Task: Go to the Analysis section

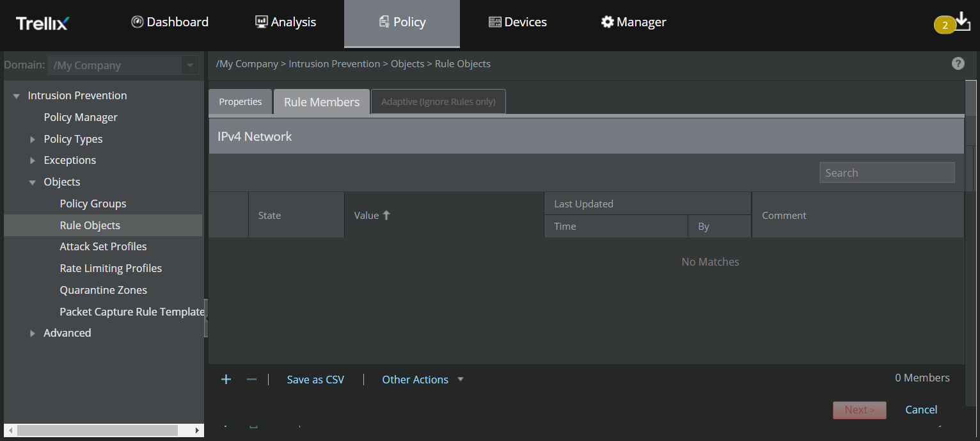Action: point(285,22)
